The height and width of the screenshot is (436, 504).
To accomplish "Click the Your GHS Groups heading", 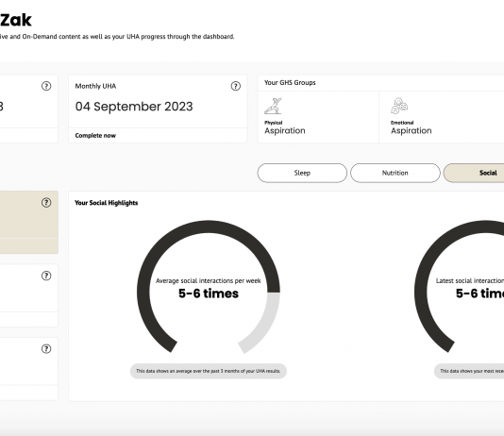I will coord(290,82).
